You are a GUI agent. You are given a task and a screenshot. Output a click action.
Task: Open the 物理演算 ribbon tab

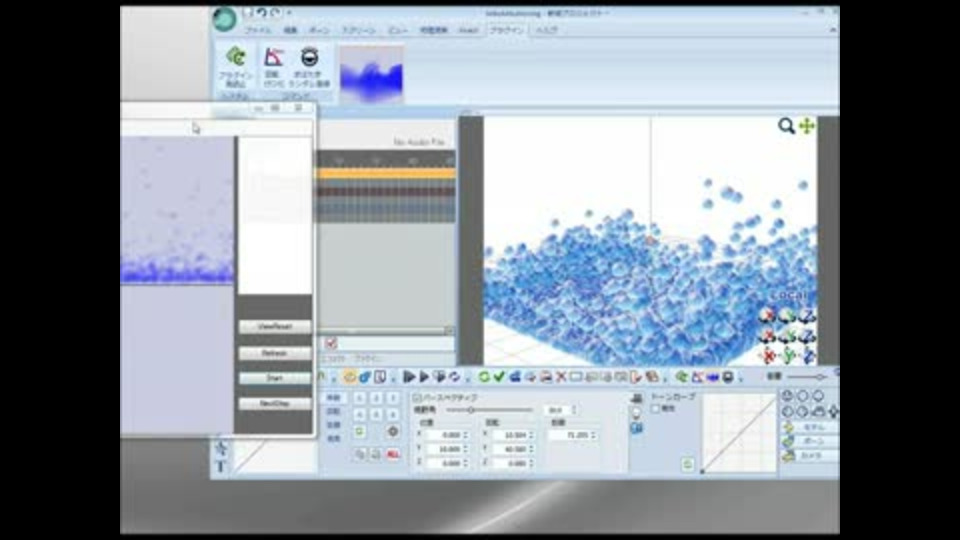[x=433, y=30]
